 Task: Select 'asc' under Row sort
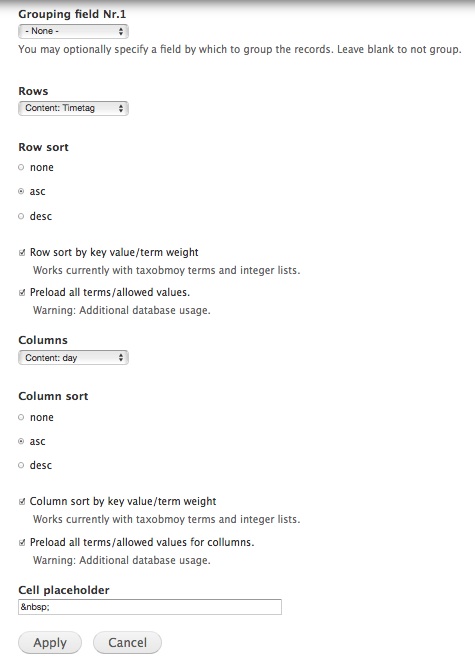21,191
